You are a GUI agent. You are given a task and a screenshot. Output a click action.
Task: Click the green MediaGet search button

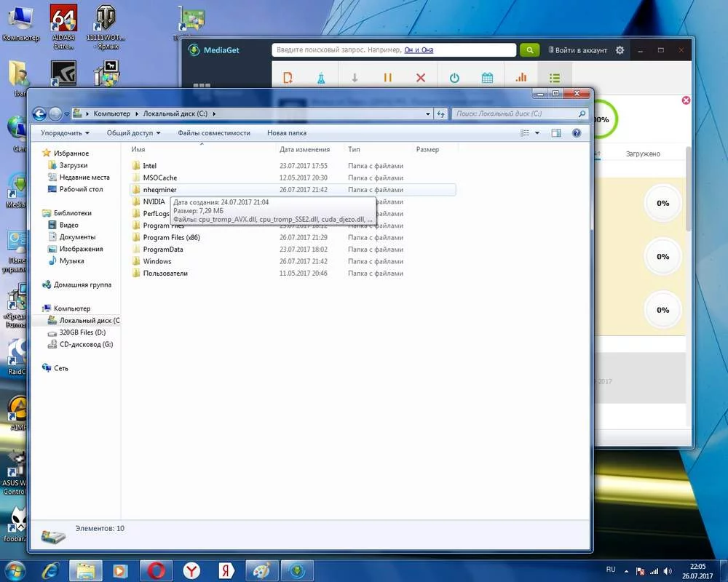click(529, 50)
